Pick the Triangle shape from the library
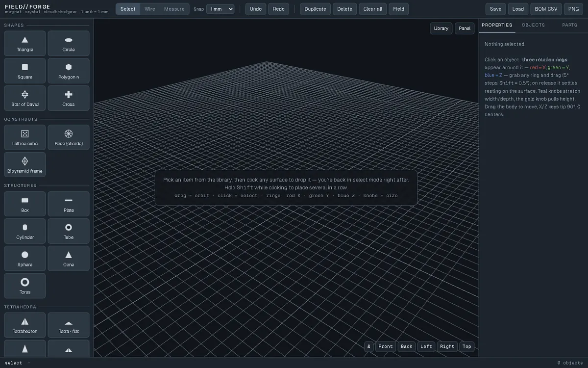588x368 pixels. point(25,44)
